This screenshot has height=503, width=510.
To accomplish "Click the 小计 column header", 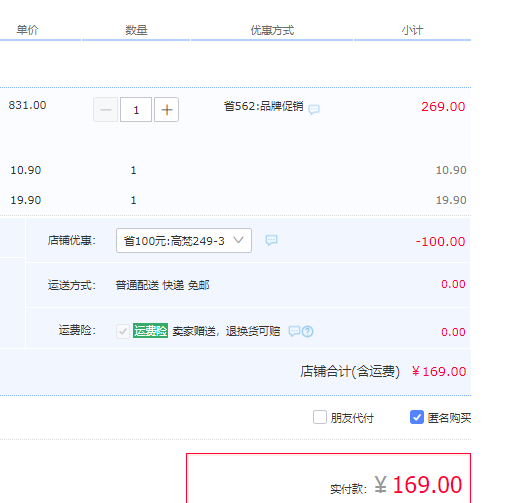I will click(x=412, y=30).
